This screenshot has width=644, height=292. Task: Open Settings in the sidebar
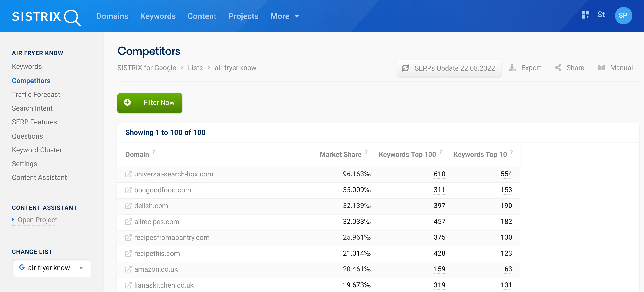coord(24,164)
